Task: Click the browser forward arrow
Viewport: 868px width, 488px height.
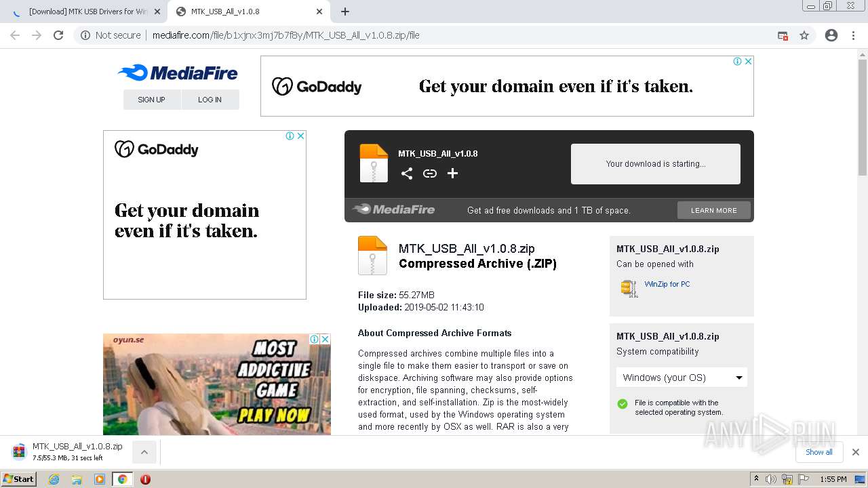Action: [x=37, y=35]
